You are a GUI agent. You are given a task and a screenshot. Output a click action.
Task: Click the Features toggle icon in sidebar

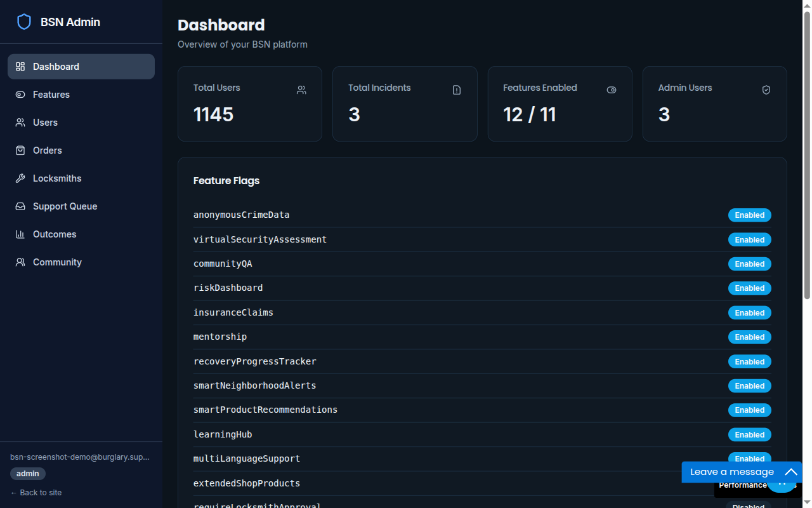coord(20,95)
